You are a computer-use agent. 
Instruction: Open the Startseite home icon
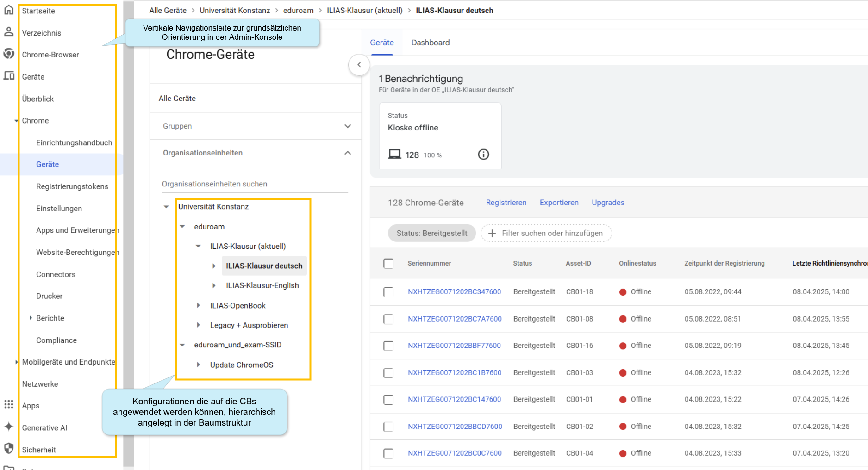click(x=9, y=10)
